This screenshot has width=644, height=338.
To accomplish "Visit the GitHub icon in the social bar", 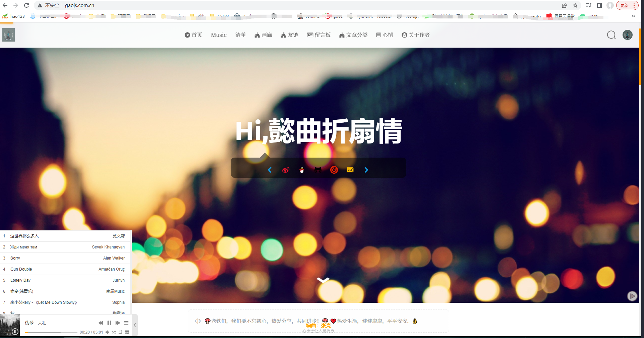I will 318,170.
